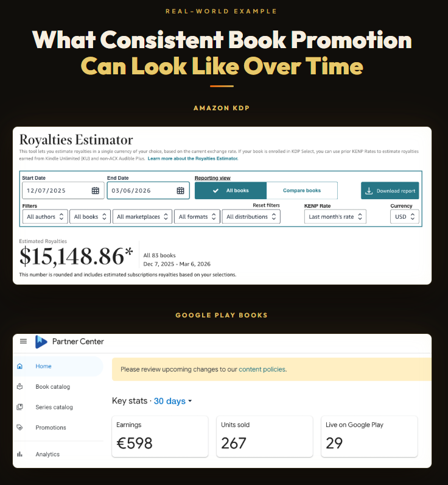Screen dimensions: 448x485
Task: Select the All books reporting view
Action: [231, 191]
